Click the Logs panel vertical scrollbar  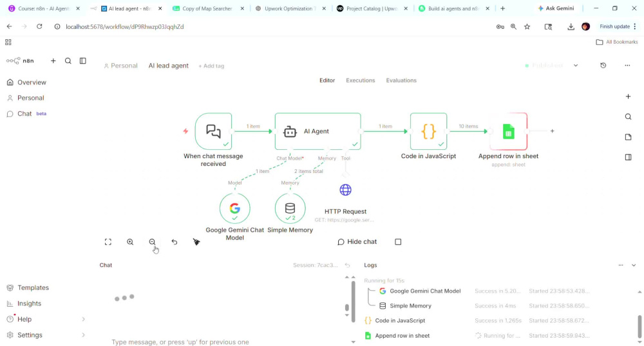639,326
